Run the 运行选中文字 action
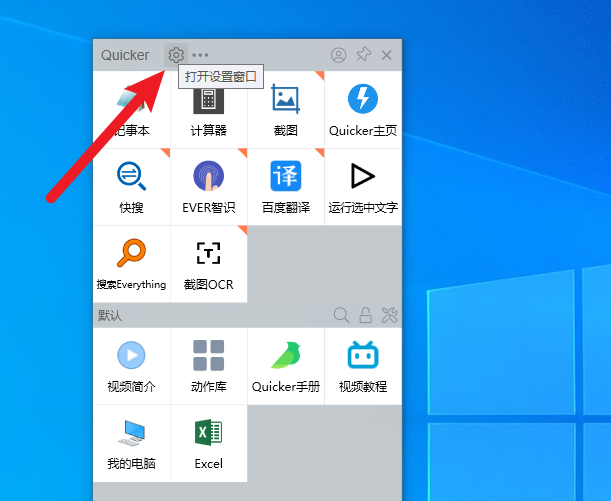Viewport: 611px width, 501px height. (x=363, y=187)
